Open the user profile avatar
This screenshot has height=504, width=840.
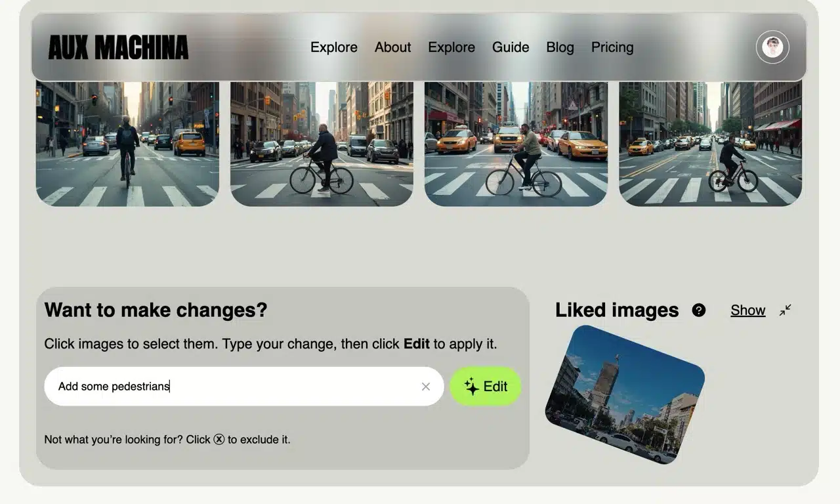point(772,47)
